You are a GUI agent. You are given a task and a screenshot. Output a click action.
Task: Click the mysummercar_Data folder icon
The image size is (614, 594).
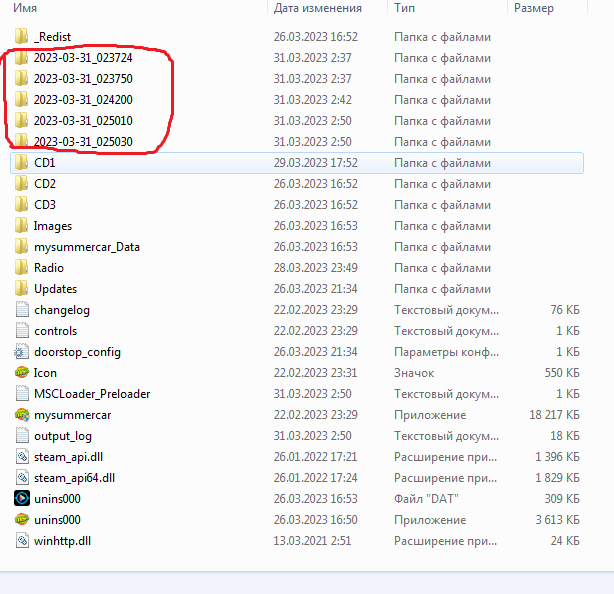[22, 247]
